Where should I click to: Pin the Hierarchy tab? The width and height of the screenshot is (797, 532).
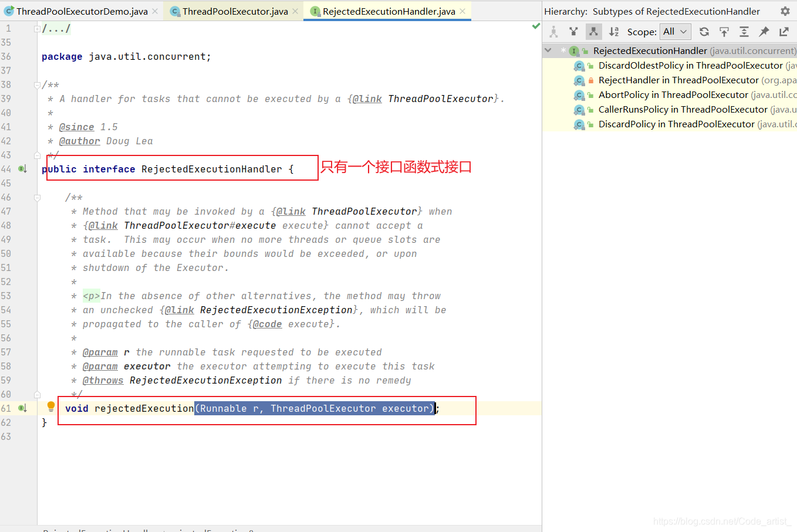tap(764, 32)
